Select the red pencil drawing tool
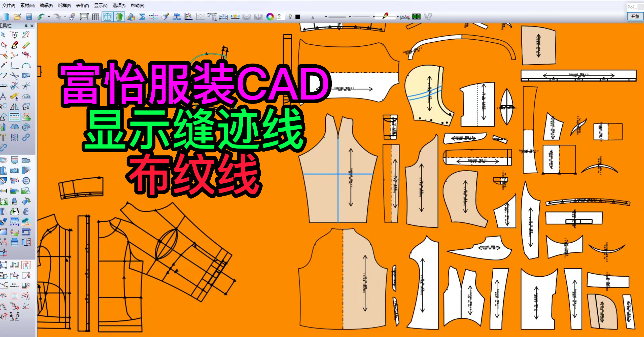This screenshot has width=644, height=337. [15, 45]
